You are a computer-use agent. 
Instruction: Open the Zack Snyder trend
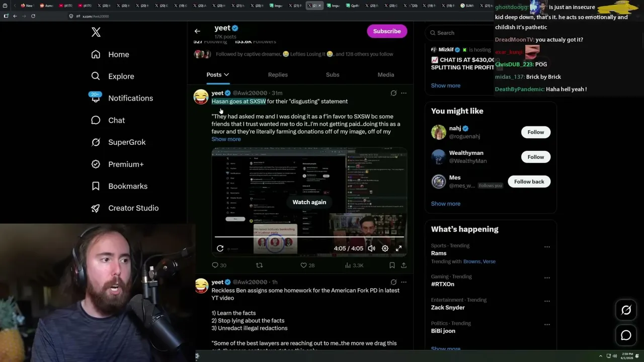tap(448, 307)
